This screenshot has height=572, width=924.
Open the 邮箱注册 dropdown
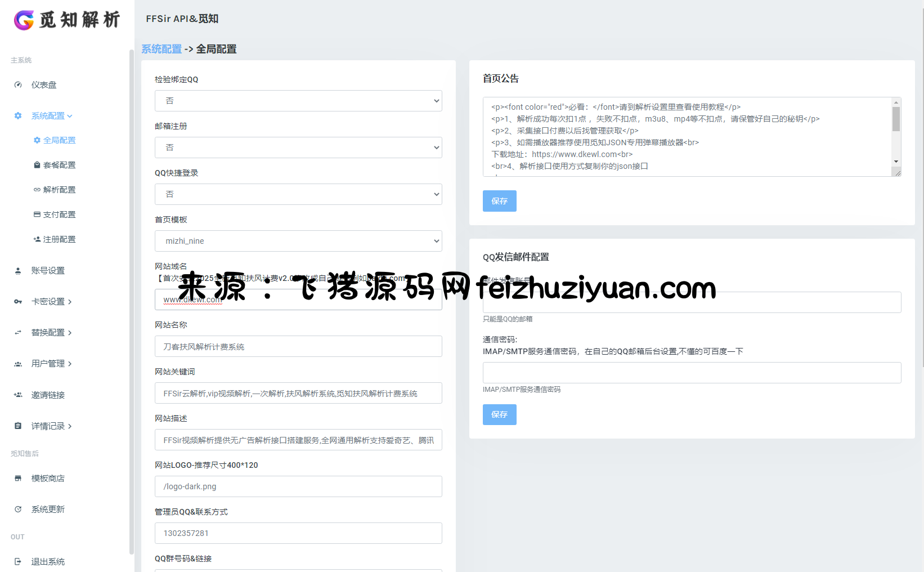tap(298, 148)
